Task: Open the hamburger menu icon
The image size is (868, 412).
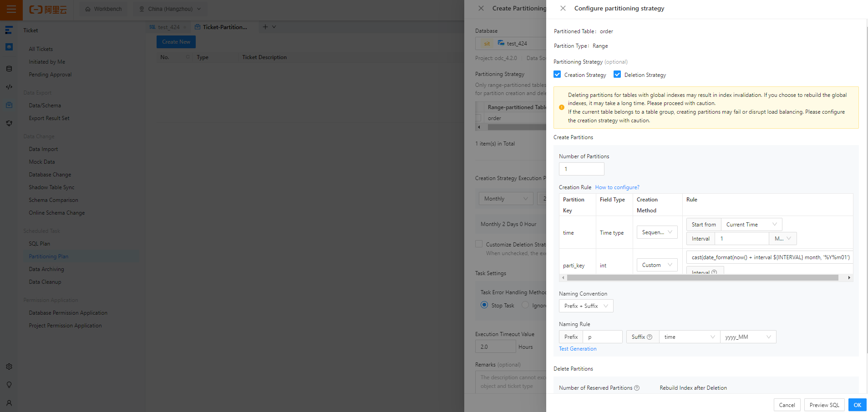Action: pos(11,10)
